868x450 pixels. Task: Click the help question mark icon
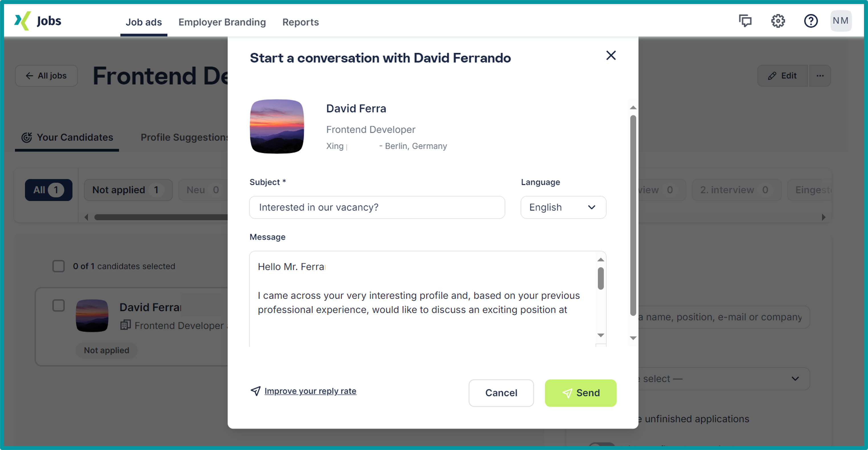click(x=810, y=21)
